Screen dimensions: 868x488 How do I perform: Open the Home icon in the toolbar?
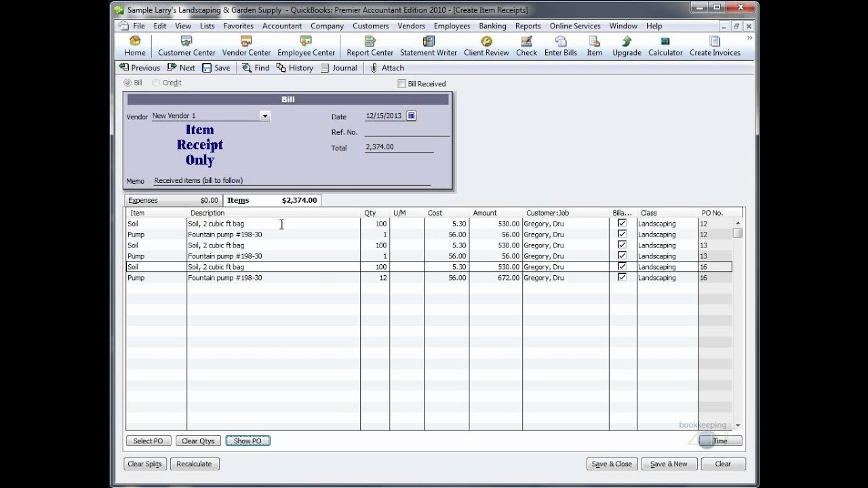point(134,46)
